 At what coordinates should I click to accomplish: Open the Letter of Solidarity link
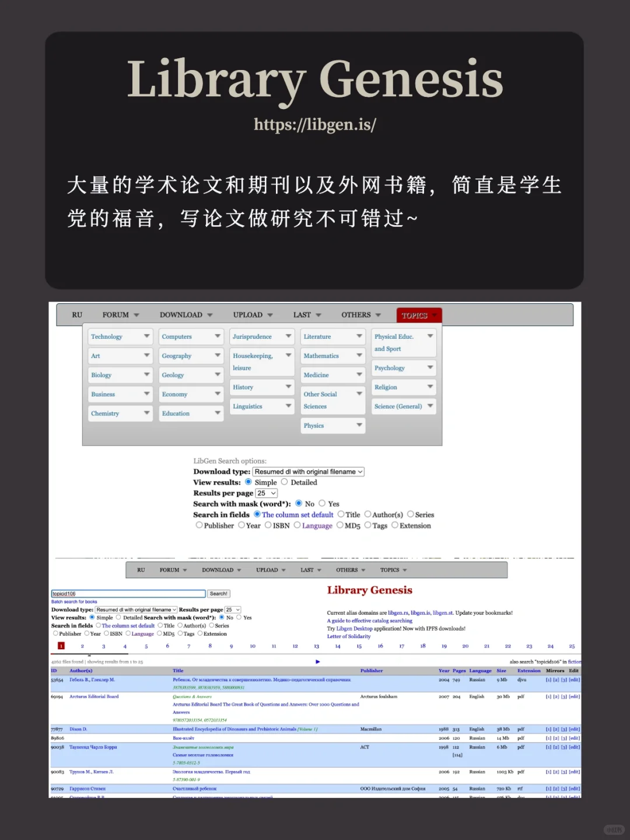(349, 636)
